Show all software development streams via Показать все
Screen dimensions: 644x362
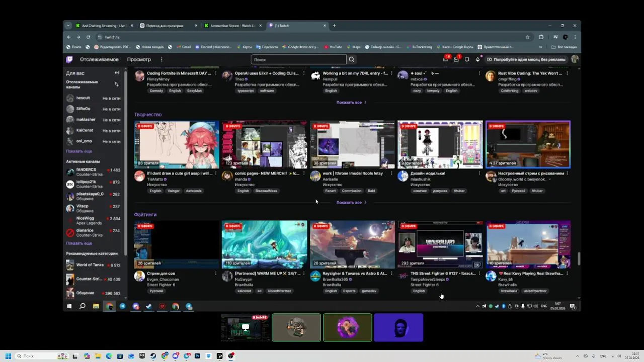click(351, 103)
